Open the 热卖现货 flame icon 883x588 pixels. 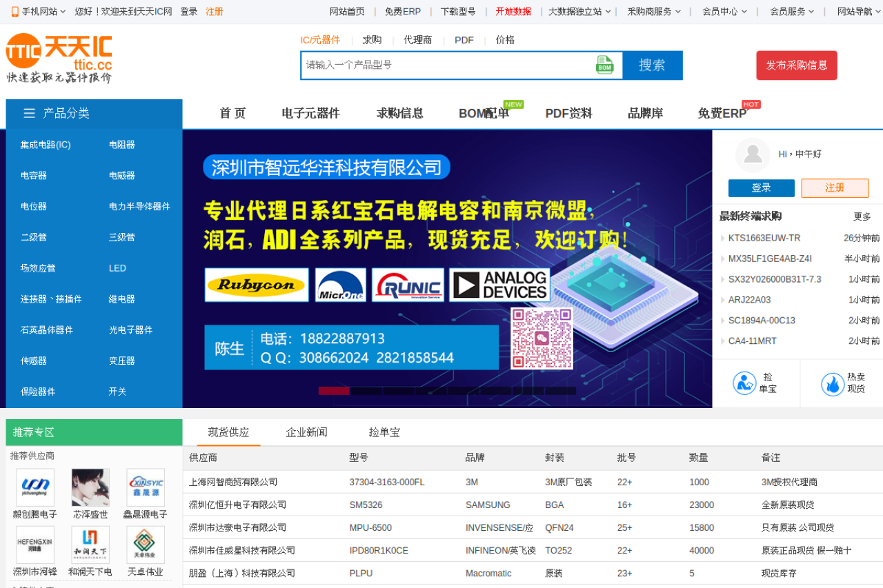[x=833, y=383]
